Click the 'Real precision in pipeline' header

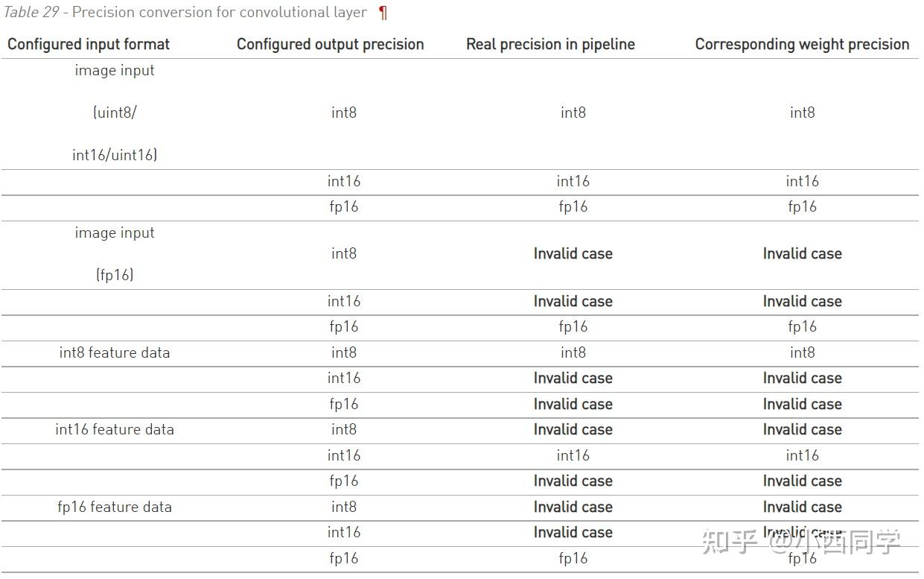click(550, 44)
